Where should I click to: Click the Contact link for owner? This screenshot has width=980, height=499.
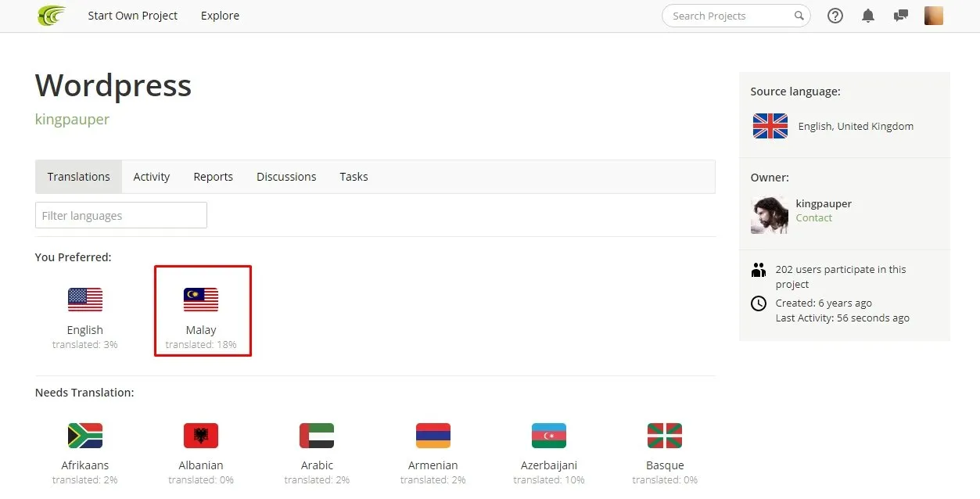(814, 218)
